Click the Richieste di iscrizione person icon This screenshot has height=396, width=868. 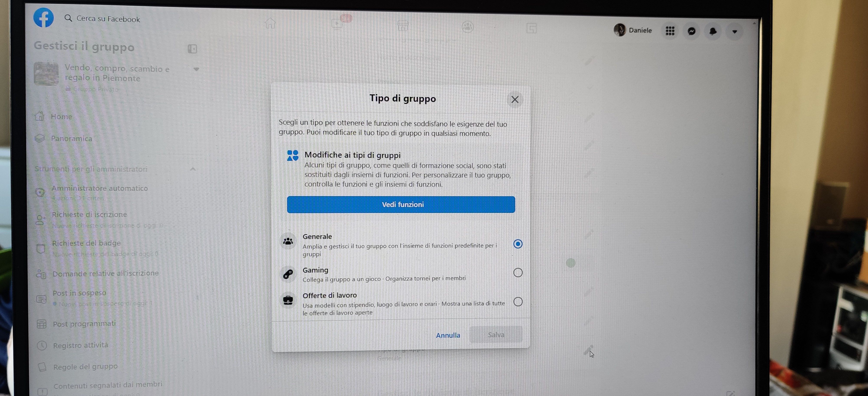click(x=40, y=220)
